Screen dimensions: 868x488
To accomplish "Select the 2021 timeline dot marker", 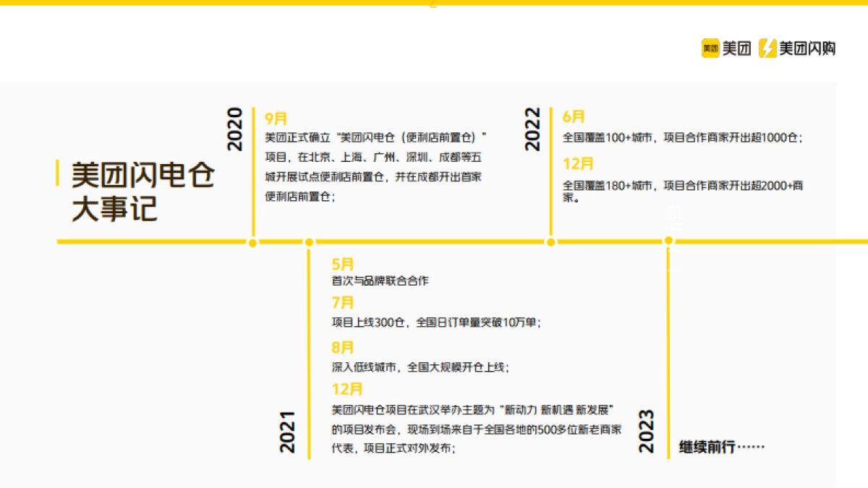I will (x=309, y=242).
